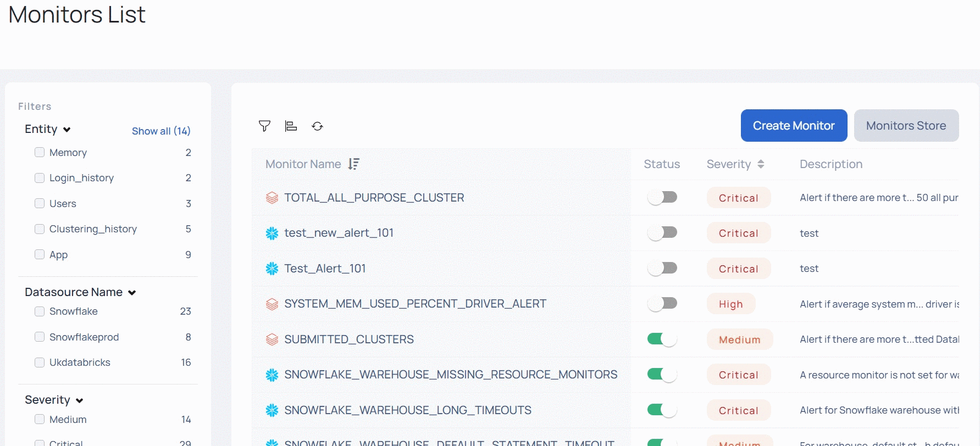Click Snowflake icon beside SNOWFLAKE_WAREHOUSE_LONG_TIMEOUTS
Viewport: 980px width, 446px height.
(x=272, y=410)
